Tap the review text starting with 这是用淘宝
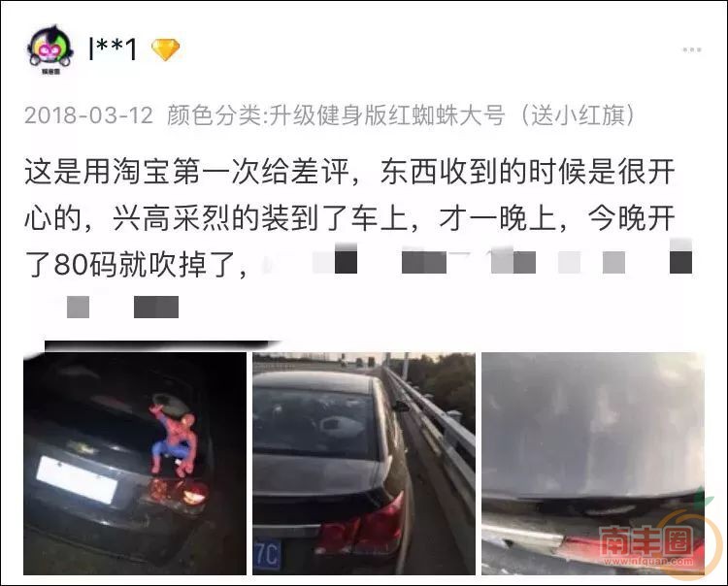This screenshot has width=728, height=586. (x=349, y=218)
